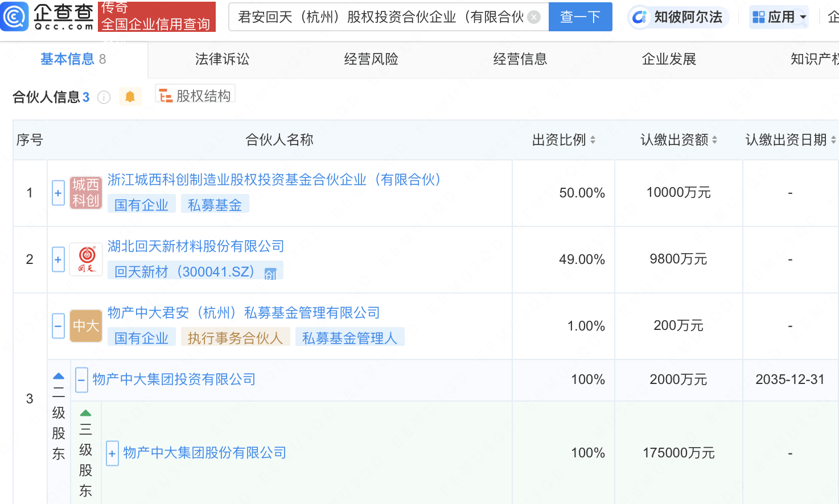Switch to 经营风险 tab
839x504 pixels.
point(371,59)
